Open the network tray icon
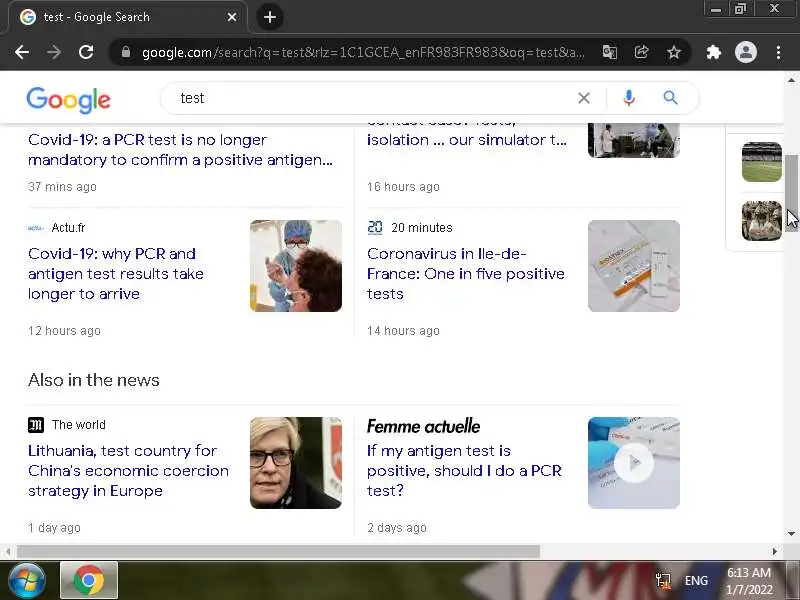The height and width of the screenshot is (600, 800). pyautogui.click(x=663, y=581)
